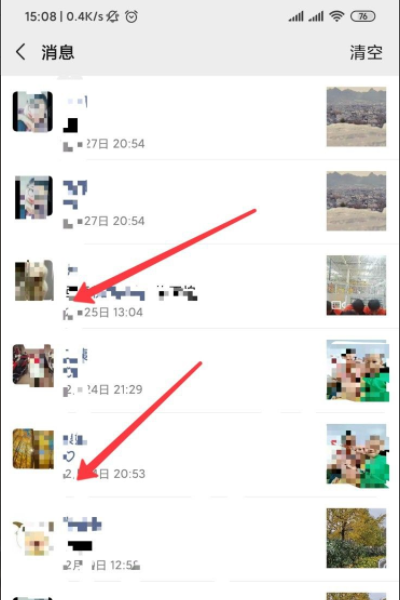Open children photo thumbnail from 20:53 message
Image resolution: width=400 pixels, height=600 pixels.
(358, 455)
